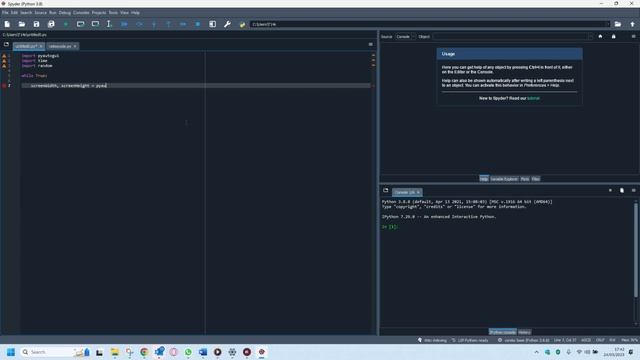Close the Console 1/A tab
640x360 pixels.
point(418,192)
